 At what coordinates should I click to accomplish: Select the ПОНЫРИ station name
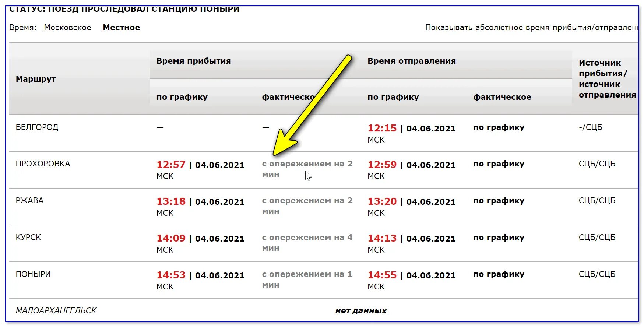click(33, 274)
